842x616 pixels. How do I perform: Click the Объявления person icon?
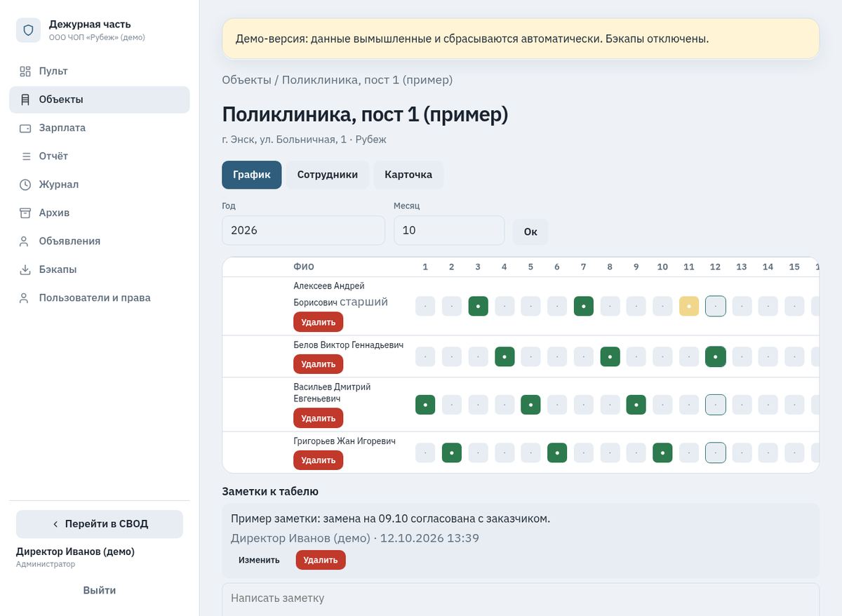tap(25, 241)
